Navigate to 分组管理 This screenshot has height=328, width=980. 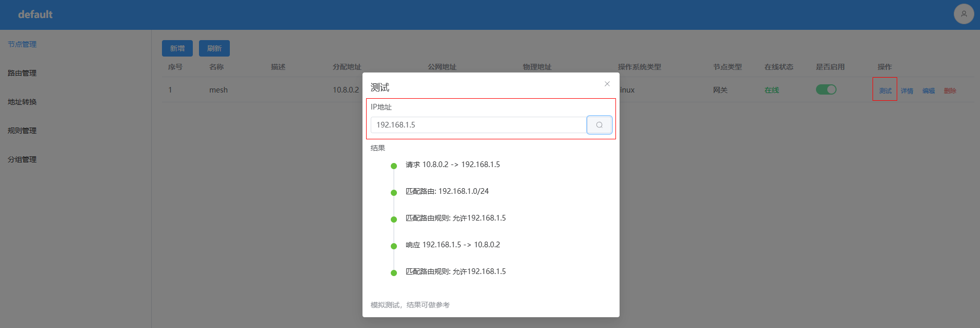(x=22, y=159)
